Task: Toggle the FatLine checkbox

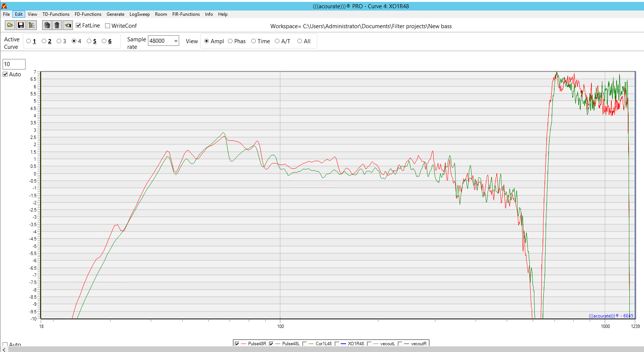Action: coord(78,26)
